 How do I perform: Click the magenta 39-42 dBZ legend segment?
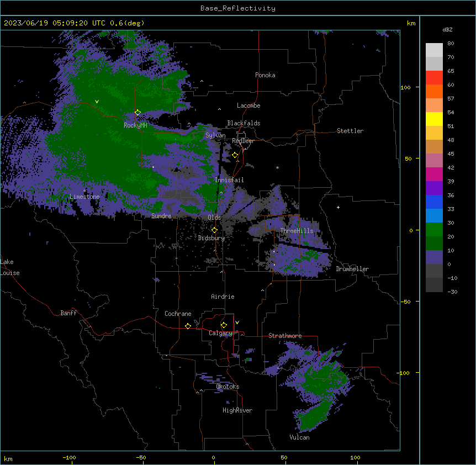click(x=434, y=174)
